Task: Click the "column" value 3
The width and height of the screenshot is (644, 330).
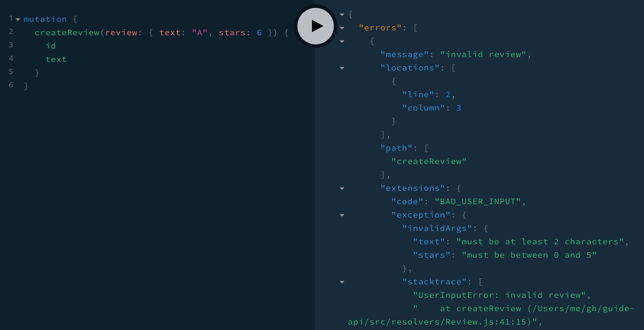Action: (459, 108)
